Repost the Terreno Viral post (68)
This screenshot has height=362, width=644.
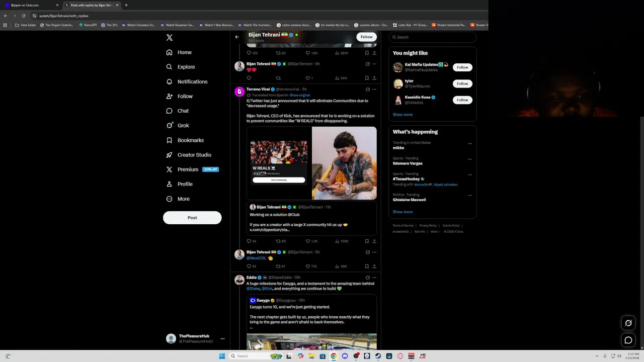tap(281, 241)
